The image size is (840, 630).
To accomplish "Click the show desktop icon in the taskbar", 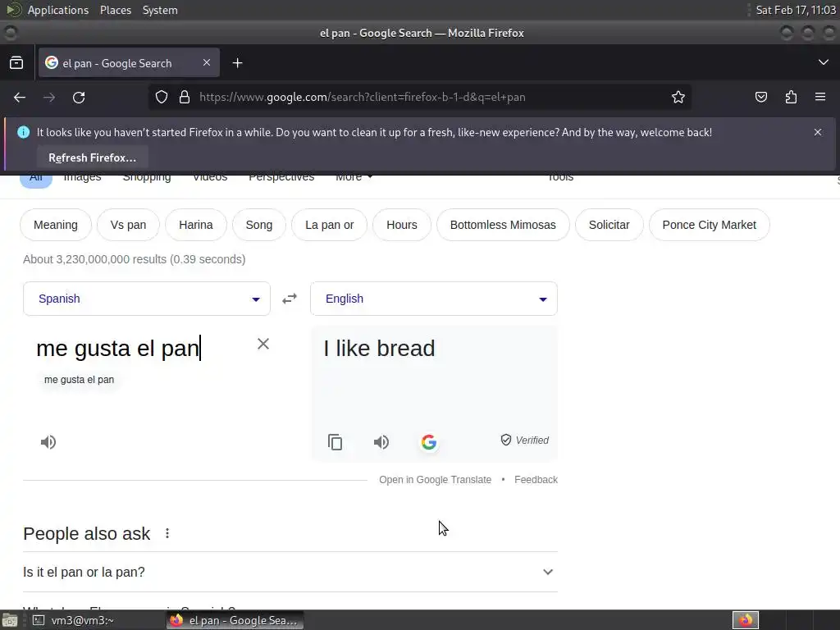I will [x=10, y=621].
